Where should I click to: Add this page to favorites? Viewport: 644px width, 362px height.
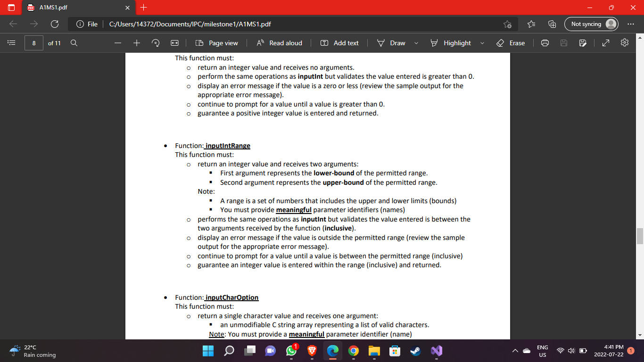[x=507, y=24]
